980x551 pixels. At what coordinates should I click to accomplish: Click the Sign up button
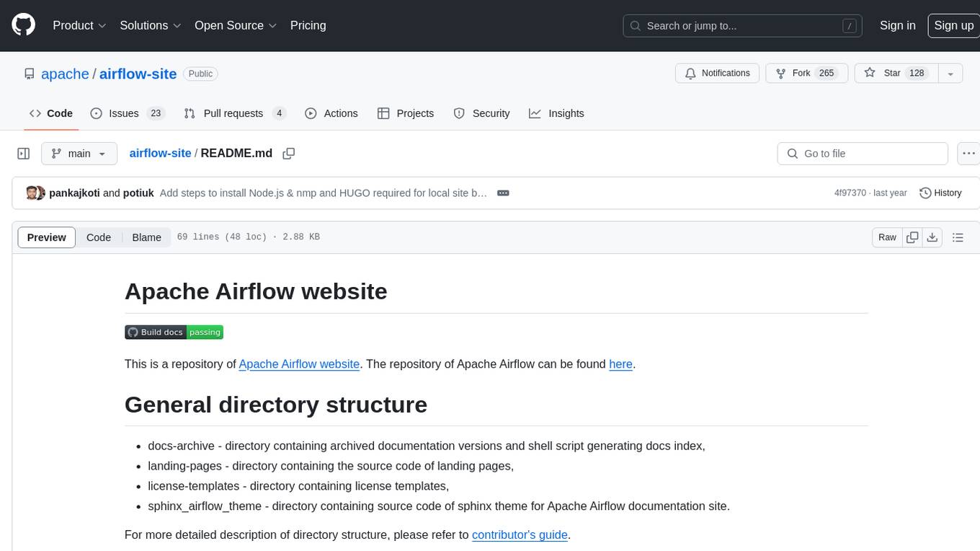coord(953,25)
